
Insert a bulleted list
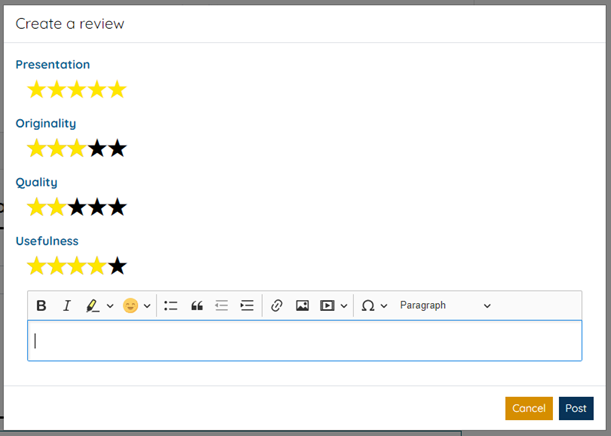point(171,305)
